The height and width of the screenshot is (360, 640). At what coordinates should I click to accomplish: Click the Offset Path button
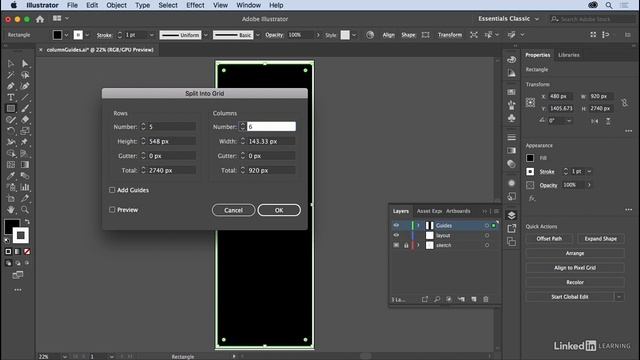[549, 239]
